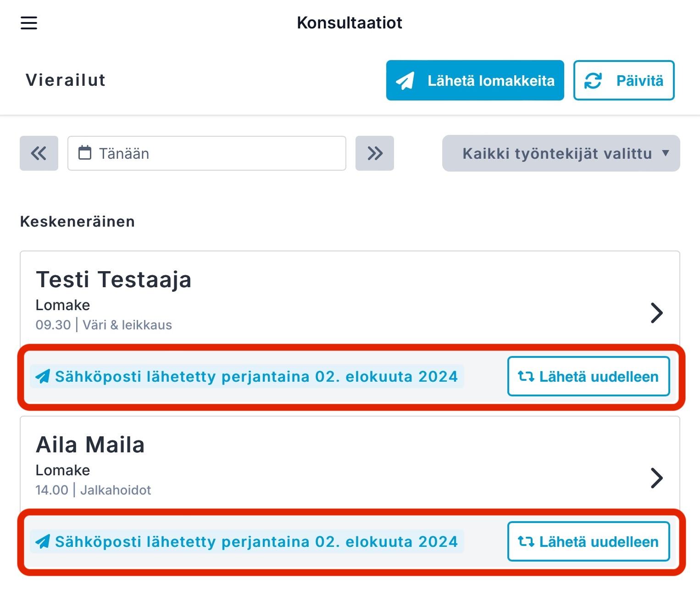This screenshot has height=601, width=700.
Task: Click the refresh arrows icon on Päivitä
Action: [593, 81]
